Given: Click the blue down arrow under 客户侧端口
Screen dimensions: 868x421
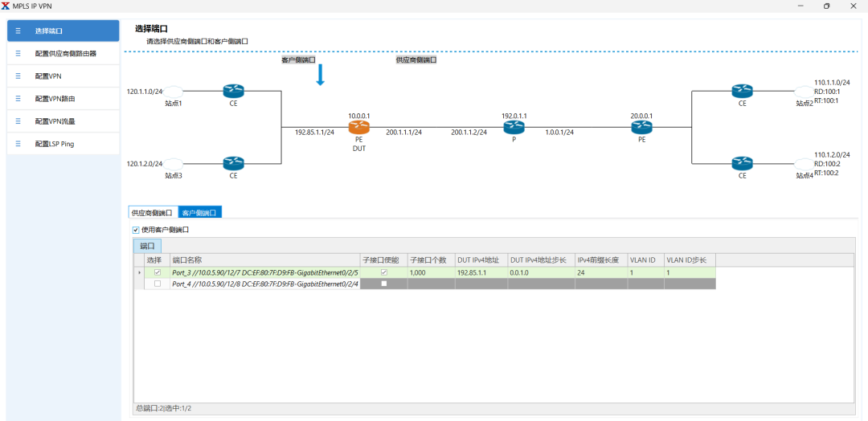Looking at the screenshot, I should (x=320, y=76).
